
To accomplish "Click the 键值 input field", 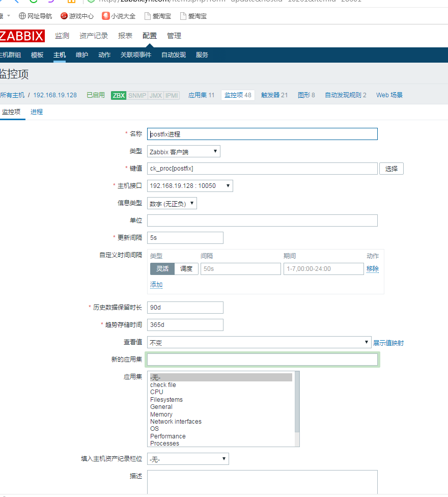I will coord(262,169).
